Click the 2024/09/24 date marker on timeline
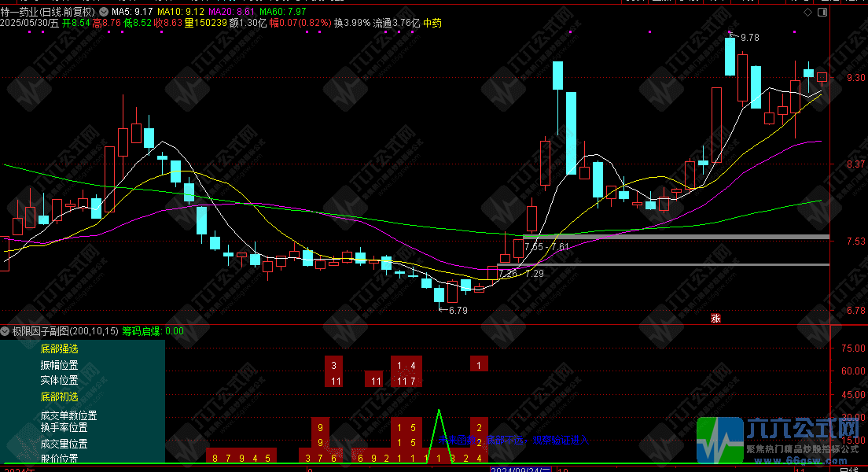 (x=520, y=469)
